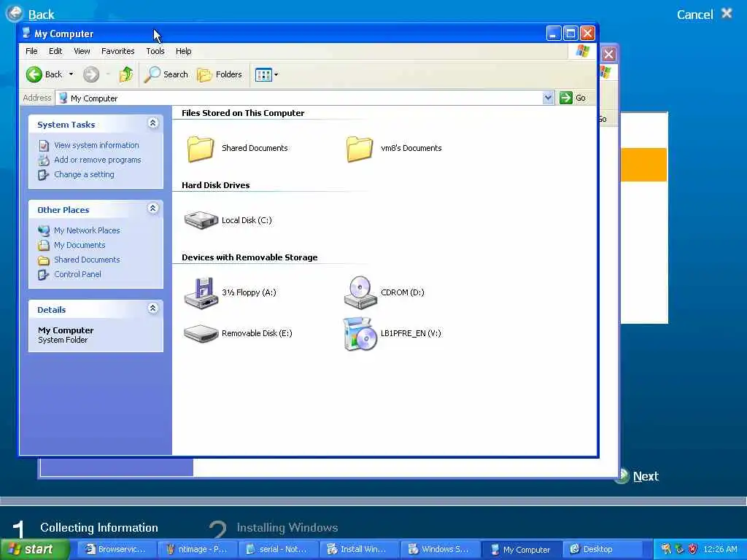Select the Removable Disk (E:) icon
The image size is (747, 560).
coord(201,333)
